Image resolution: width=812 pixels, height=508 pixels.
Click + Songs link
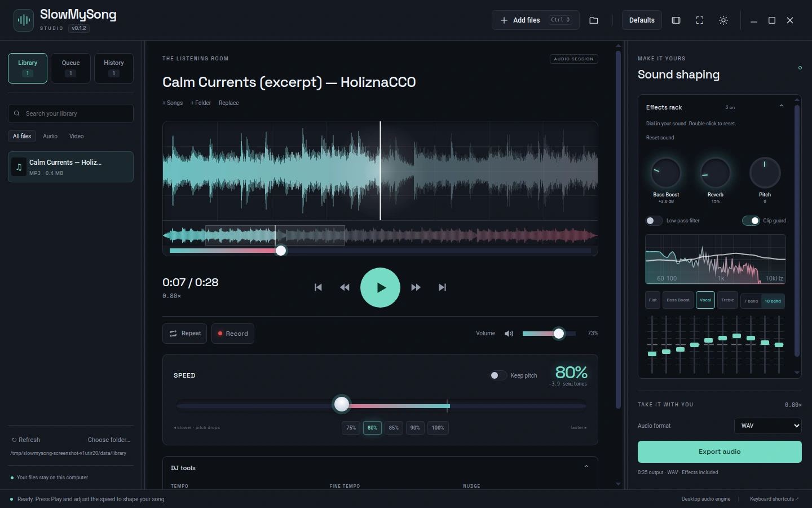pyautogui.click(x=173, y=103)
